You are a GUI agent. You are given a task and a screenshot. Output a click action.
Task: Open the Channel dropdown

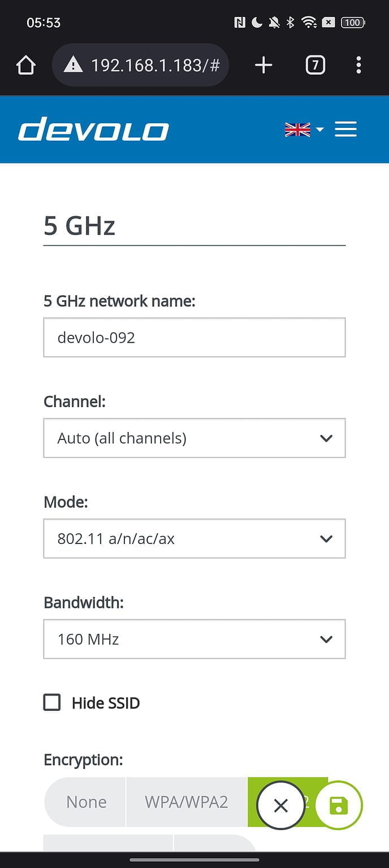[194, 438]
